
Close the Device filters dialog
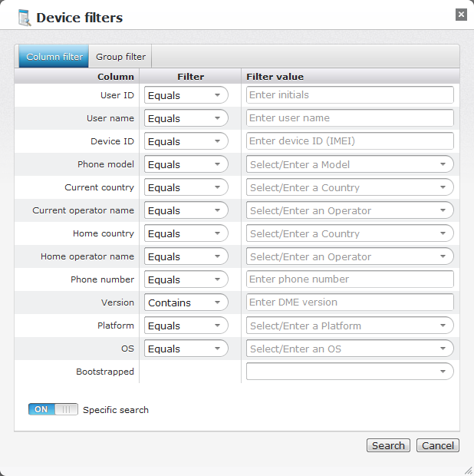461,14
